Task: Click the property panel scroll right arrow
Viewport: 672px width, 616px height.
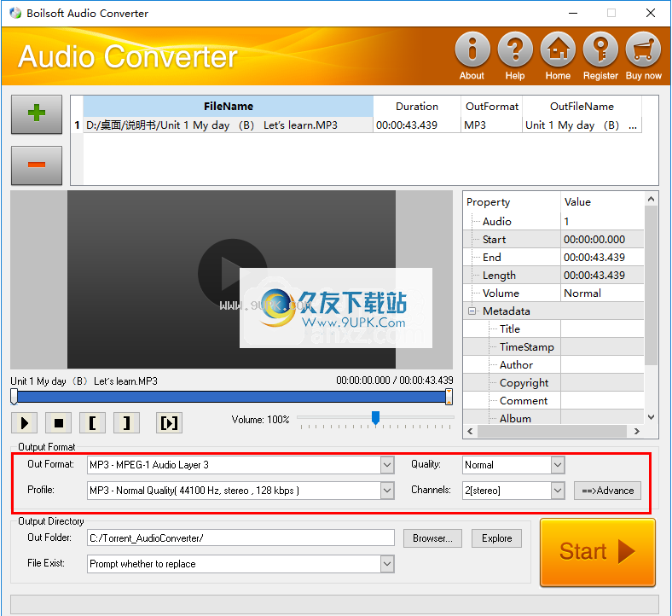Action: (637, 431)
